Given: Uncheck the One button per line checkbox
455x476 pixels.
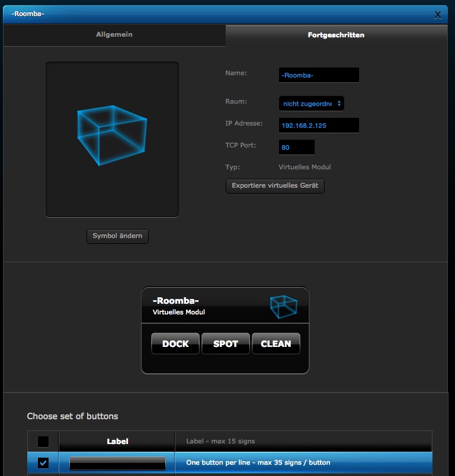Looking at the screenshot, I should pos(43,463).
